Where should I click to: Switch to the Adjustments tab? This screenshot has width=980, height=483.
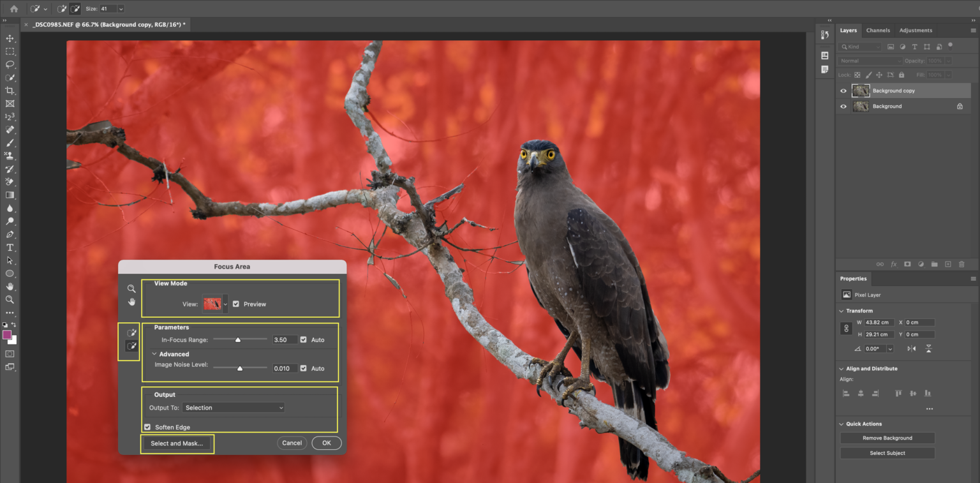point(916,31)
